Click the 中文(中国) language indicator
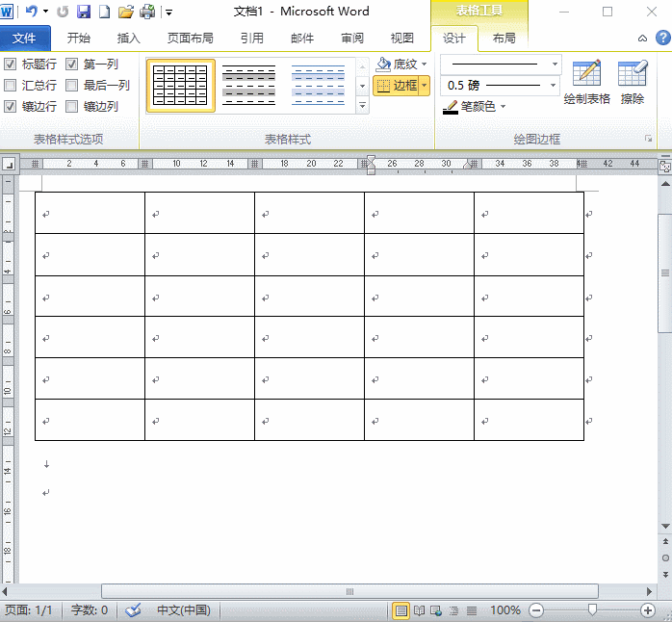672x622 pixels. [x=184, y=610]
